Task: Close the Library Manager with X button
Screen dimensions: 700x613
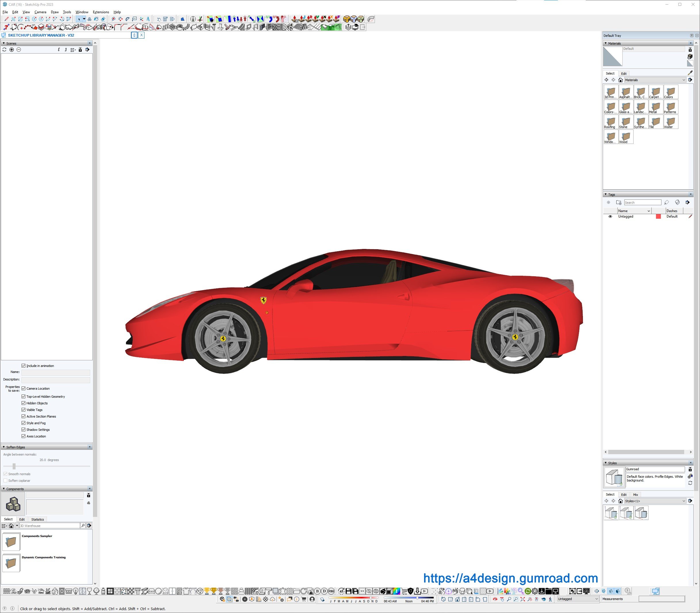Action: [141, 35]
